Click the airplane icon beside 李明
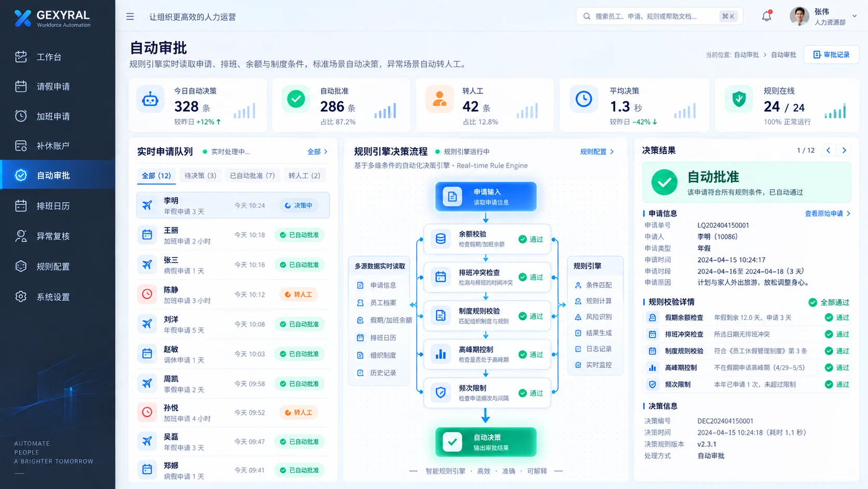The height and width of the screenshot is (489, 868). tap(147, 205)
